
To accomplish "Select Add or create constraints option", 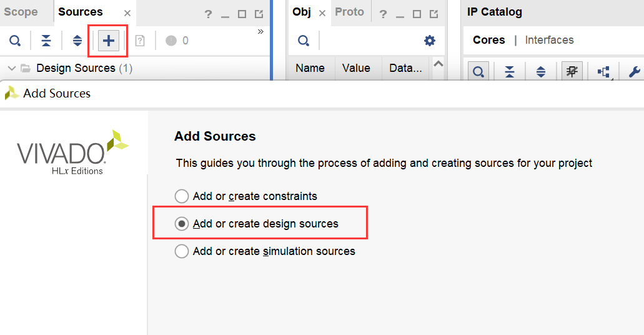I will click(245, 196).
